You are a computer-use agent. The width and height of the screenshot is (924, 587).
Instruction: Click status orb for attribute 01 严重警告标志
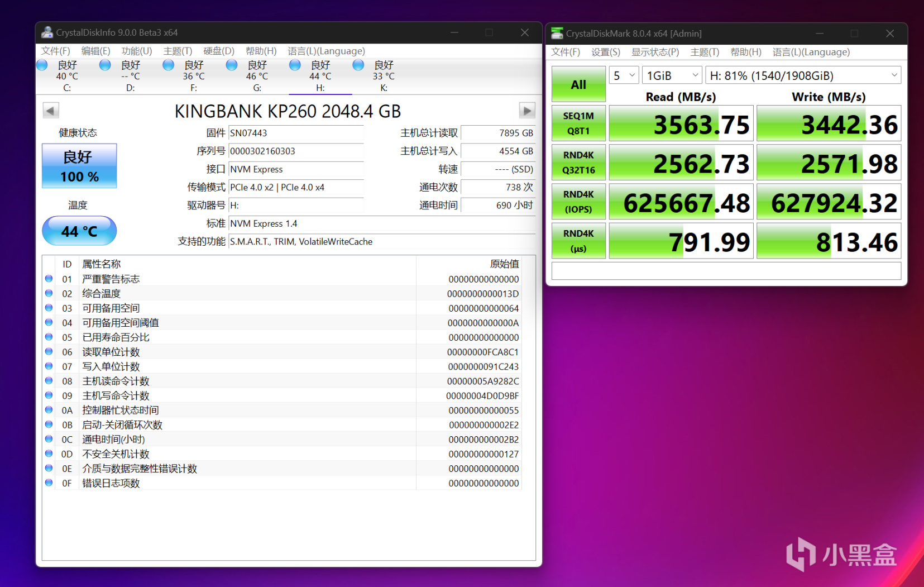click(x=49, y=279)
